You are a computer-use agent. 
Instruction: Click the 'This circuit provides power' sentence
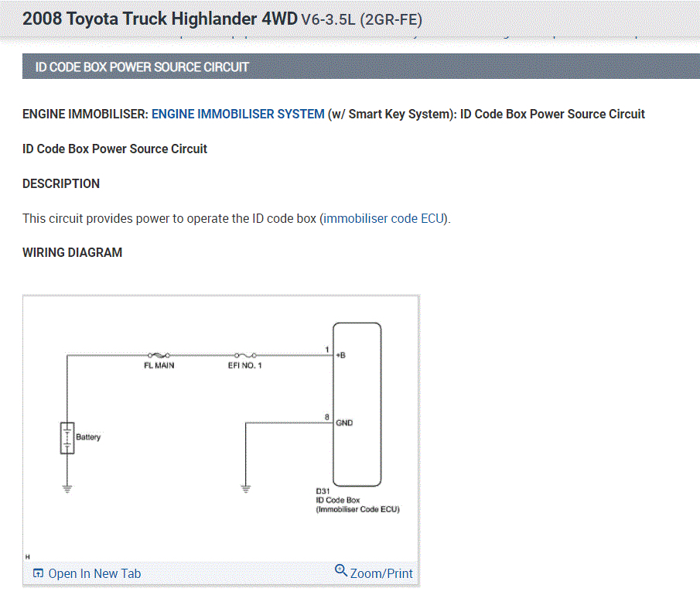pyautogui.click(x=237, y=219)
